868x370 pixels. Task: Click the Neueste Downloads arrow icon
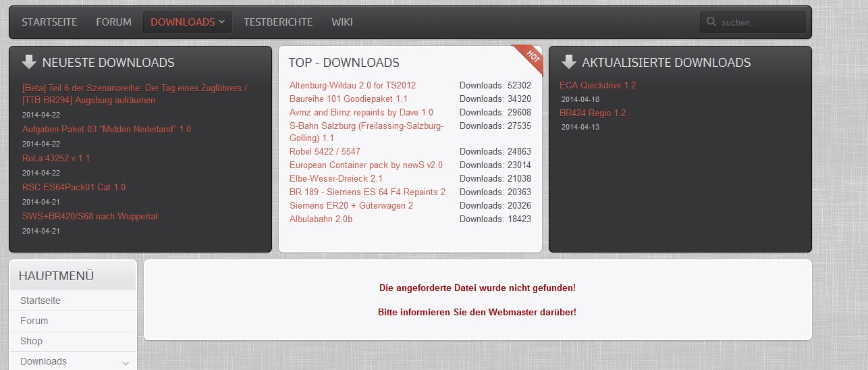(28, 62)
